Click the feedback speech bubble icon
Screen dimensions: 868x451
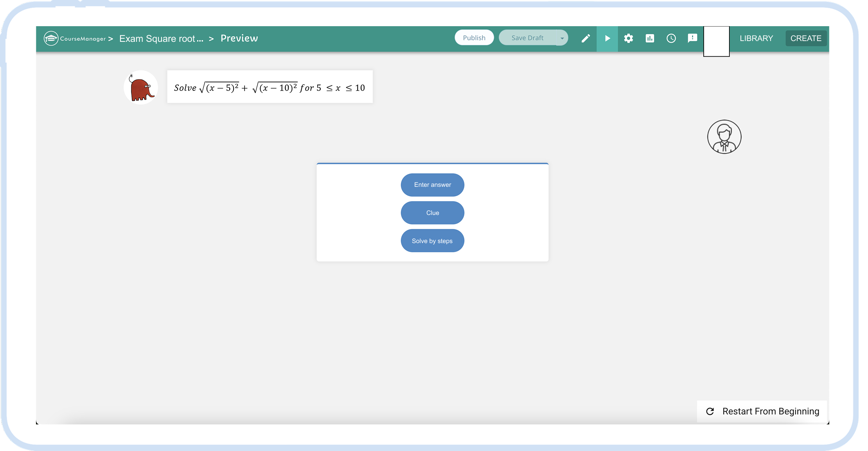coord(692,38)
